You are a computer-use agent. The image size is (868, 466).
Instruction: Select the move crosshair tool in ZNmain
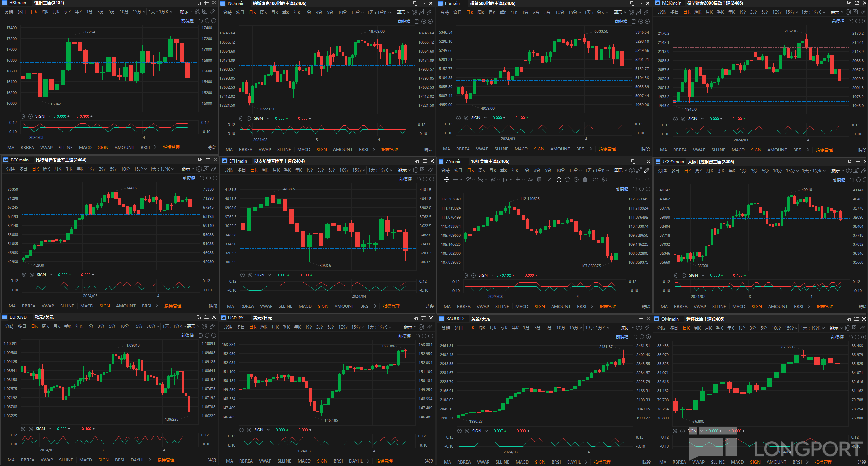coord(447,180)
